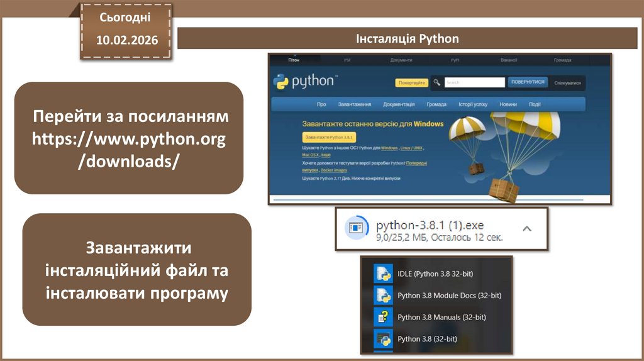Click the https://www.python.org/downloads/ text
Screen dimensions: 644x361
click(x=129, y=150)
